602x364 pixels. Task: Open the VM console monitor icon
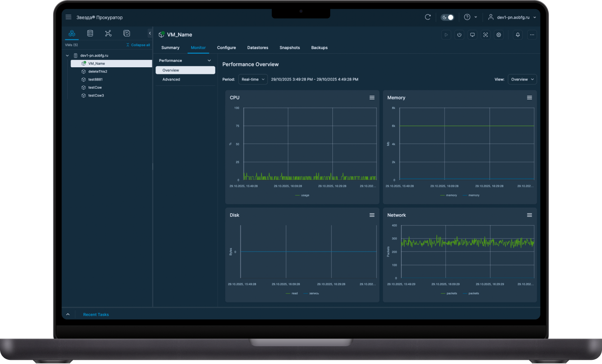click(x=472, y=35)
